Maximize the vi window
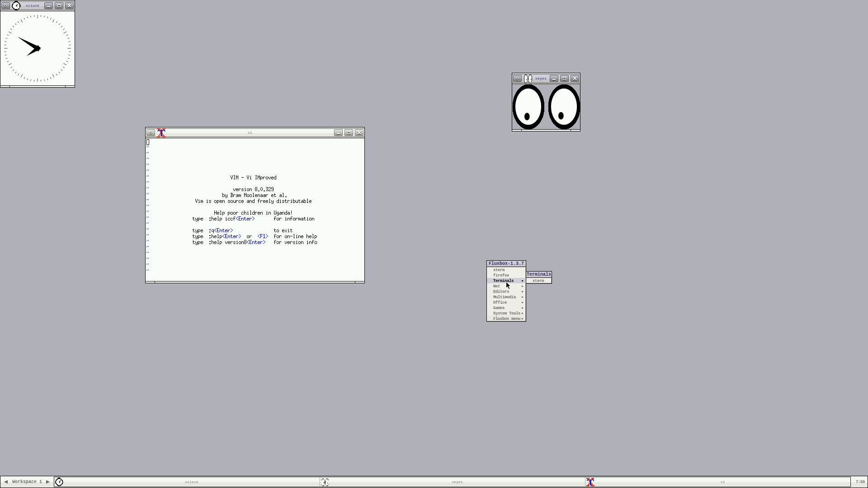Viewport: 868px width, 488px height. [349, 133]
